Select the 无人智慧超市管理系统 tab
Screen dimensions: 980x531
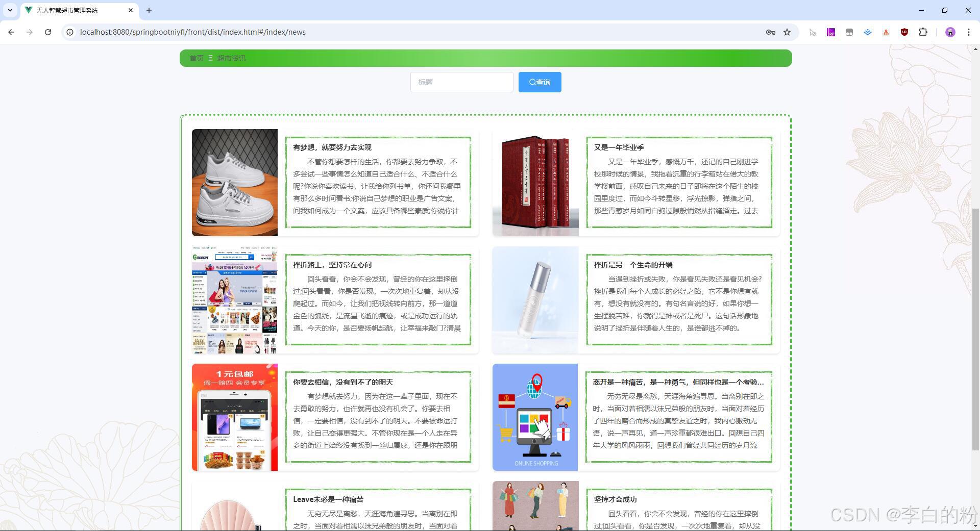point(79,10)
